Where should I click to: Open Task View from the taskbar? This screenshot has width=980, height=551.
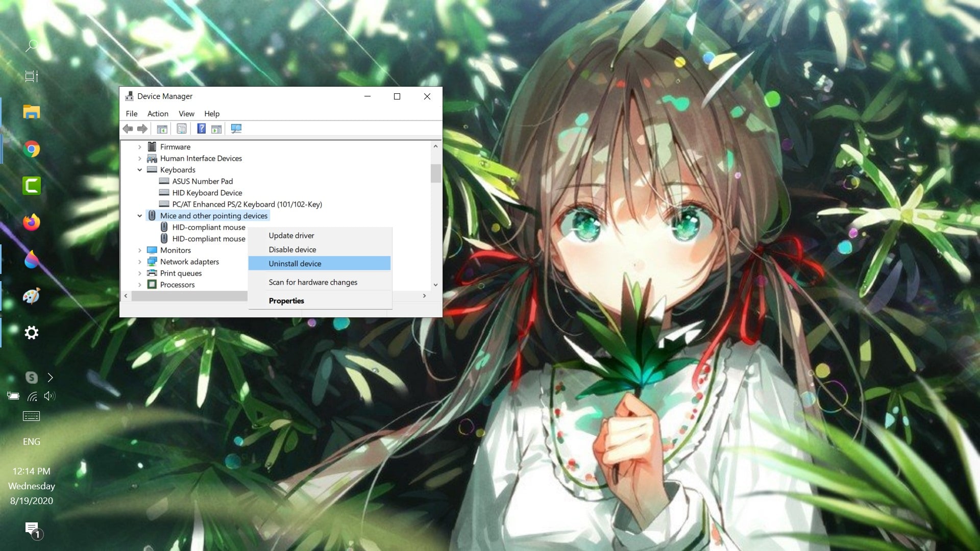(31, 77)
